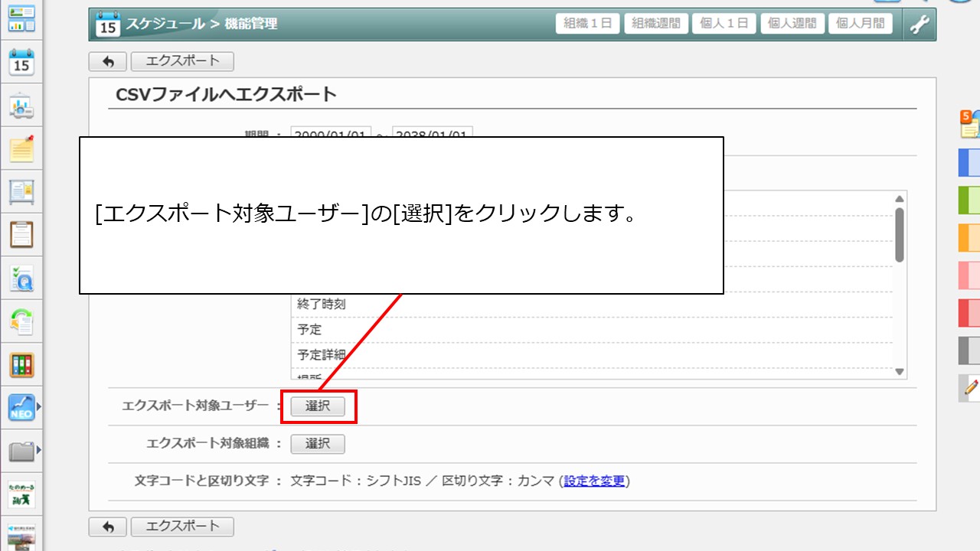Open the document search magnifier icon
The image size is (980, 551).
(21, 280)
